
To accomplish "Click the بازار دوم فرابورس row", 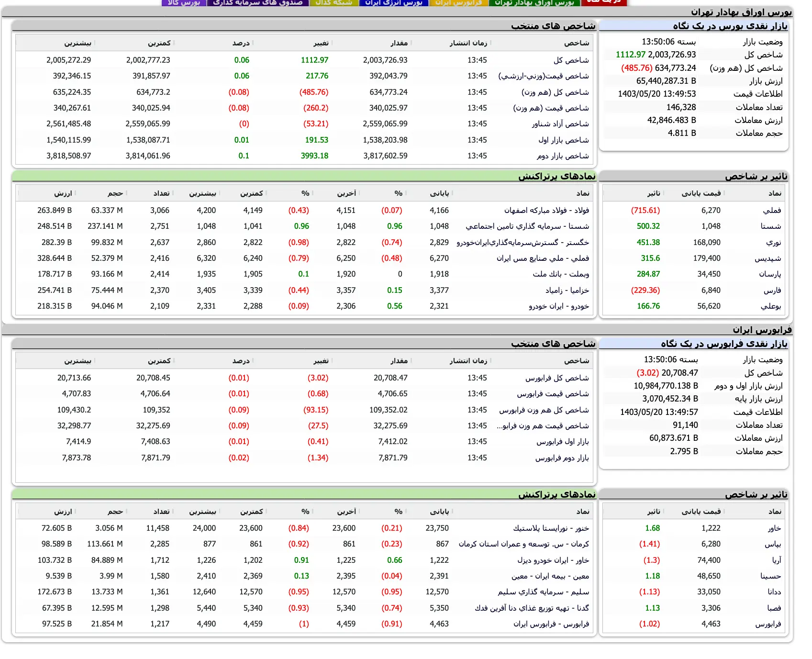I will click(304, 458).
